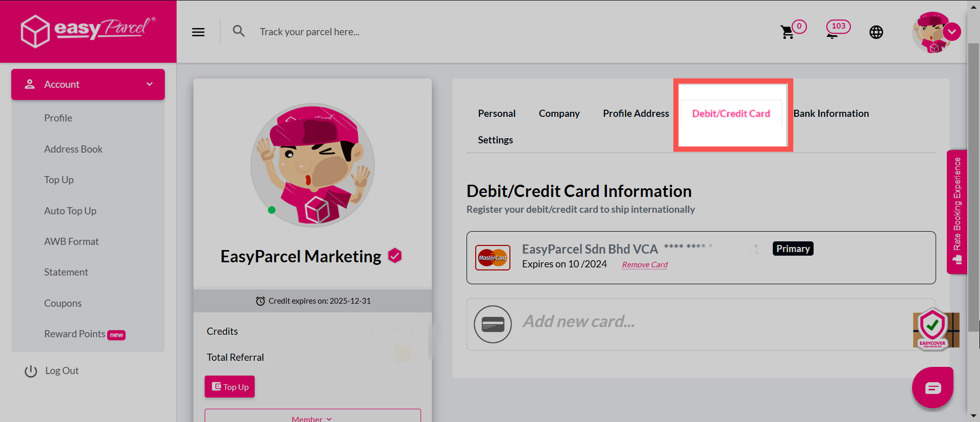Click the EasyParcel logo

88,31
